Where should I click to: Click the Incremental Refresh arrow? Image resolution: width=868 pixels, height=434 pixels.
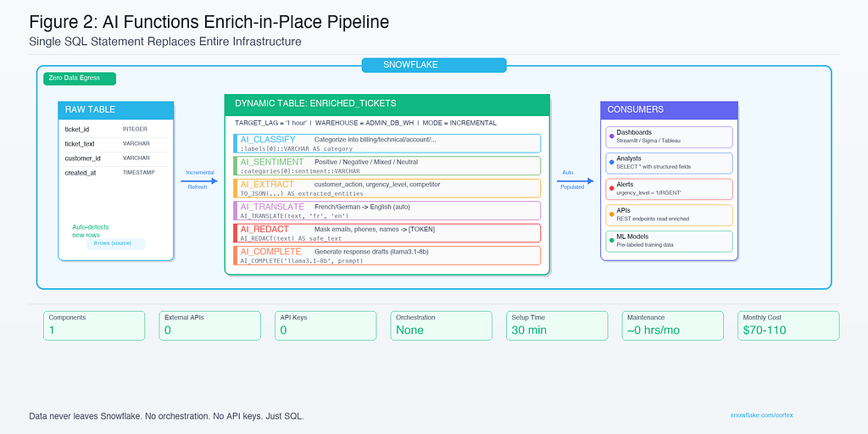200,181
